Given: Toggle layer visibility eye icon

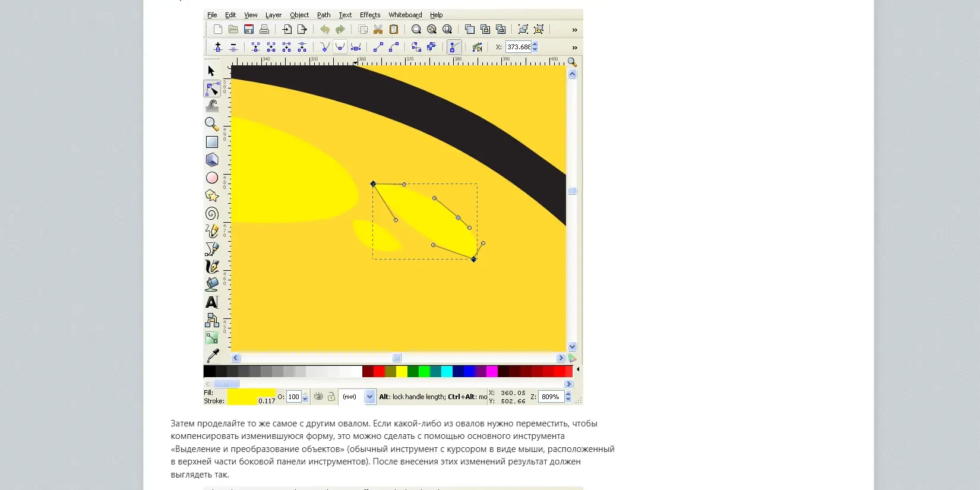Looking at the screenshot, I should [x=319, y=397].
